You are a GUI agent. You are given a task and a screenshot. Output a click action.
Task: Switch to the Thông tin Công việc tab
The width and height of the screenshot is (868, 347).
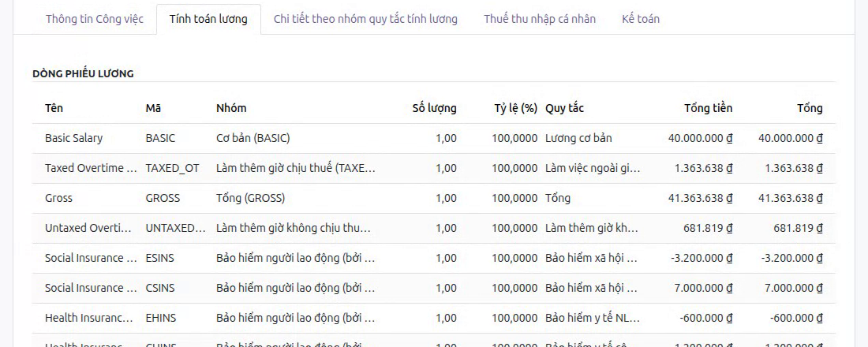[x=95, y=19]
